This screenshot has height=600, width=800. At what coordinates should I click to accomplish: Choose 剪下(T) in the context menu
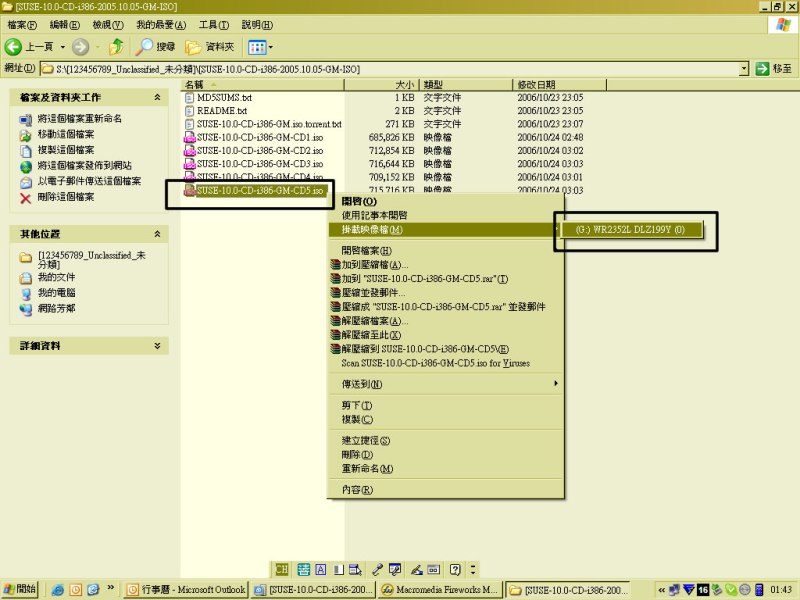tap(445, 405)
